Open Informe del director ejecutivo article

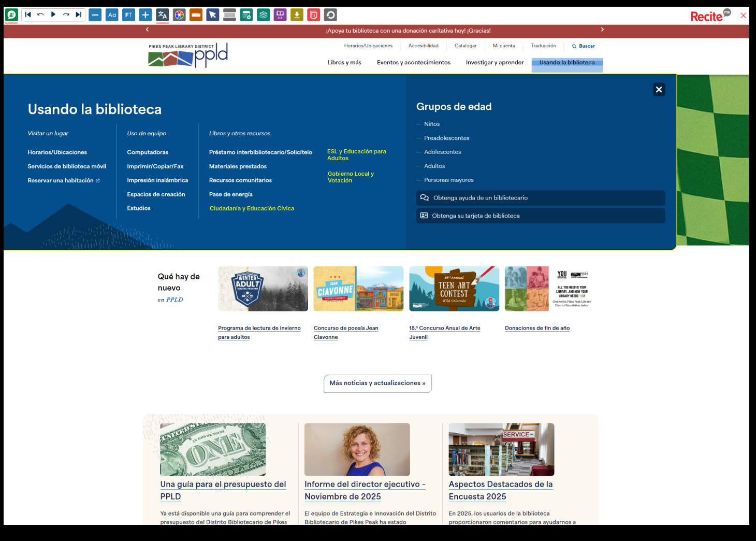coord(365,490)
